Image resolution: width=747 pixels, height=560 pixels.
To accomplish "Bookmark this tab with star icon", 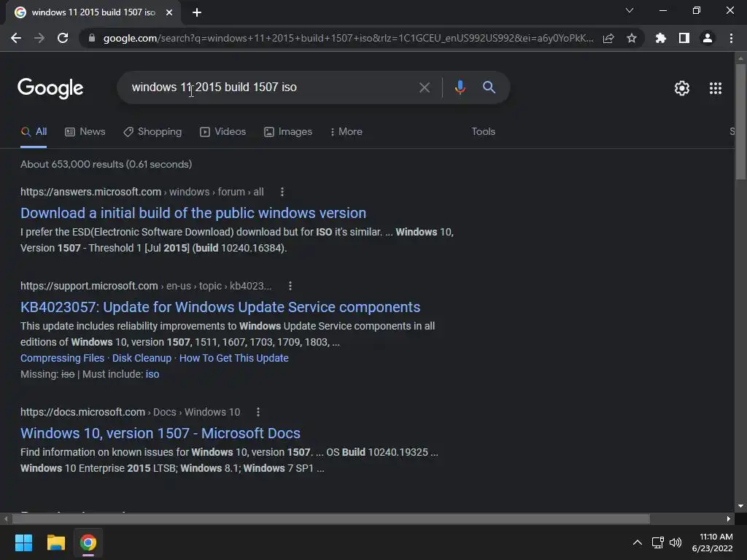I will click(632, 38).
